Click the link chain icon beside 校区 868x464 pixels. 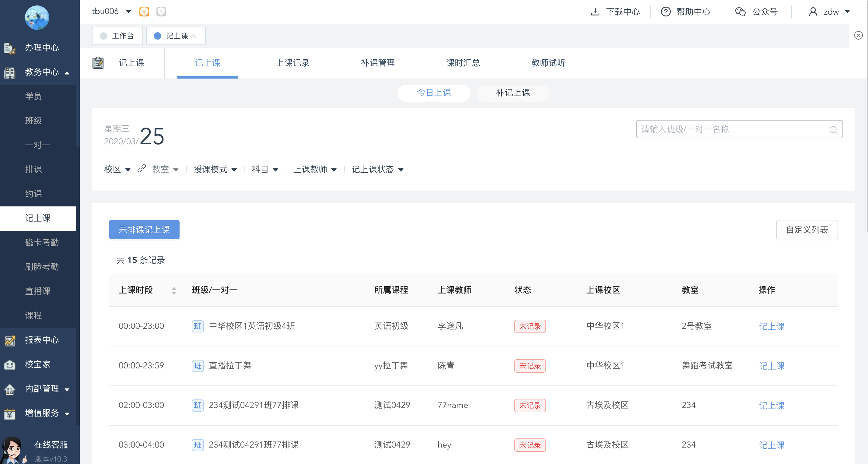click(142, 168)
